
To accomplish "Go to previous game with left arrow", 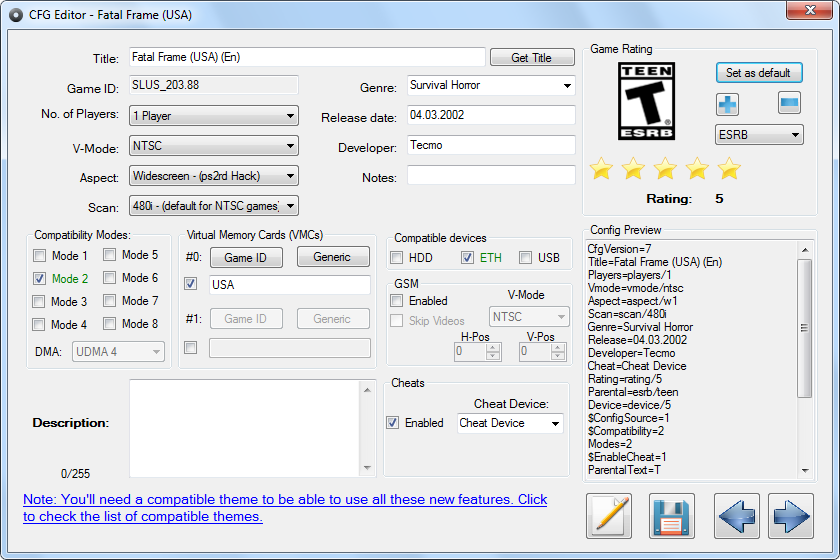I will [x=737, y=516].
